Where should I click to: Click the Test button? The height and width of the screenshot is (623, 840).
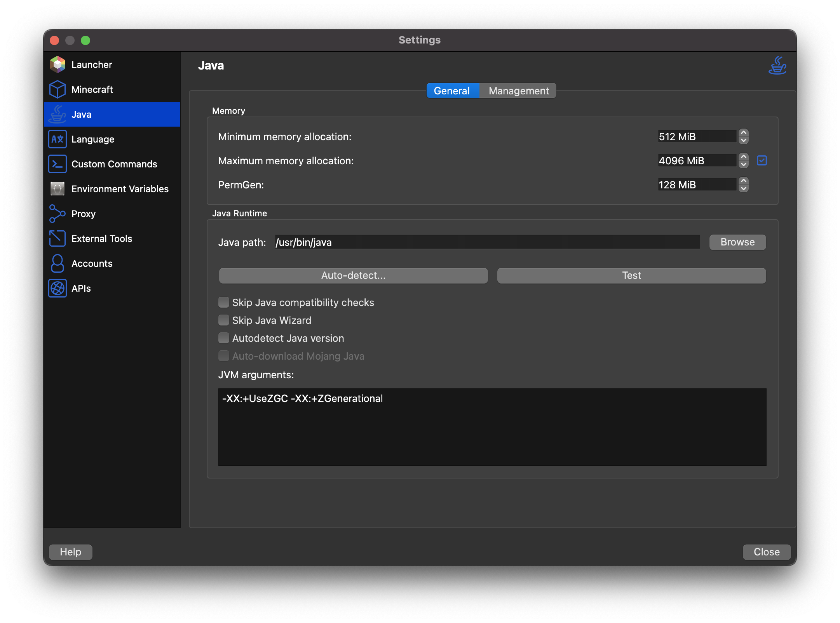(x=631, y=276)
